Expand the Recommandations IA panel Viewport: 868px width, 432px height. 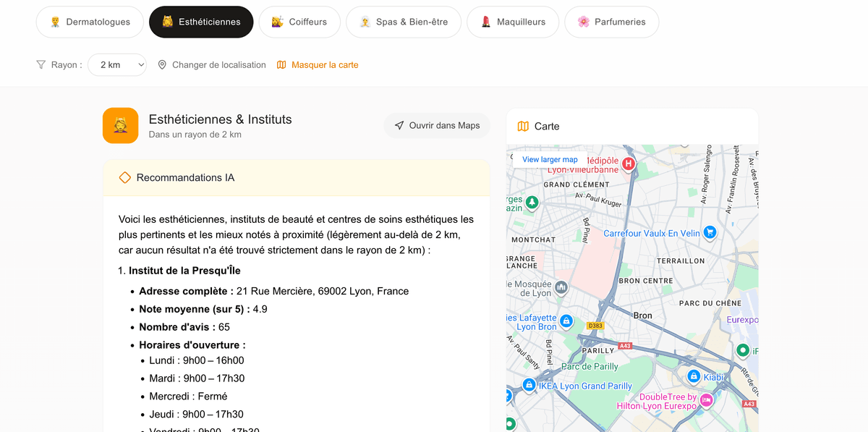pos(296,177)
